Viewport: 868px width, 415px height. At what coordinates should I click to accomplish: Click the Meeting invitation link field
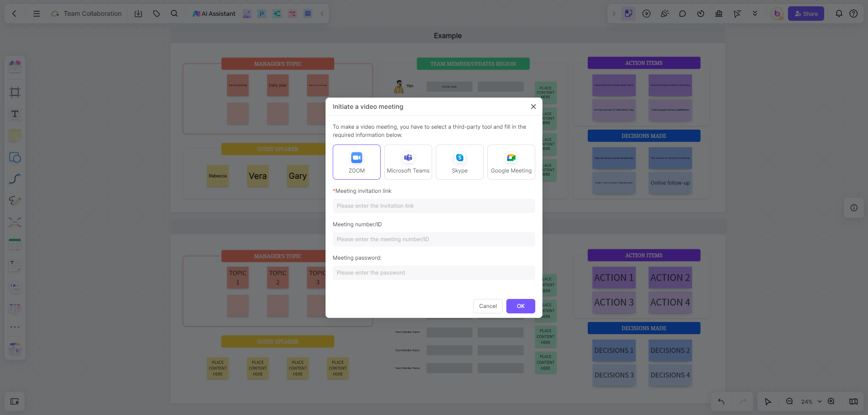[x=434, y=206]
